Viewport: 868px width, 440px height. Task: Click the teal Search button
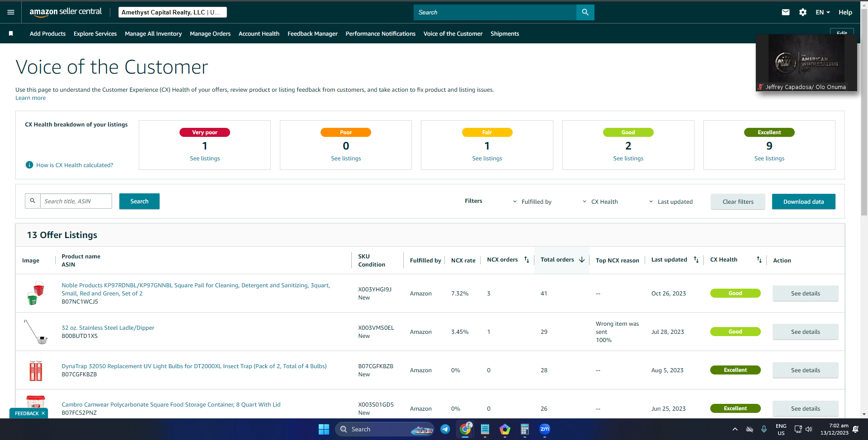coord(139,201)
